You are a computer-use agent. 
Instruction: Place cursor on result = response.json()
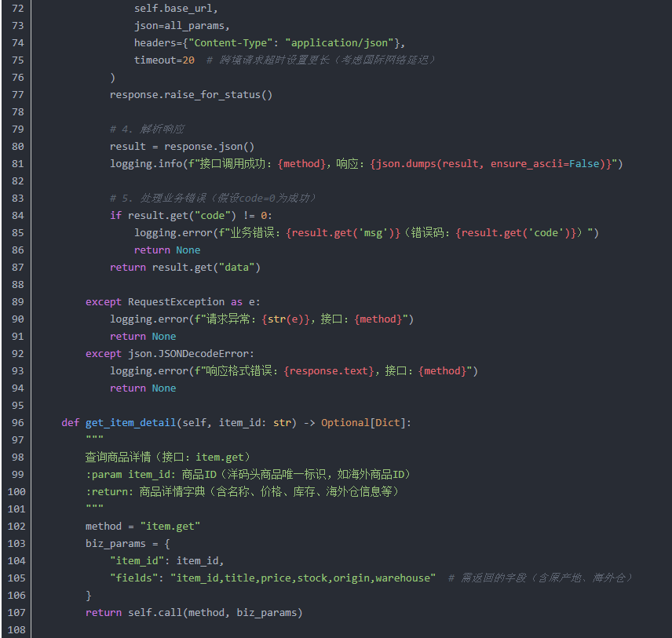coord(181,147)
